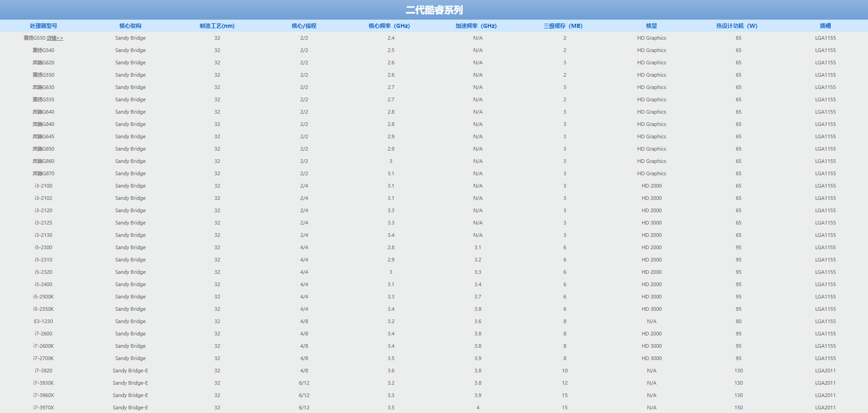The height and width of the screenshot is (413, 868).
Task: Select the i7-2600K model name
Action: [43, 346]
